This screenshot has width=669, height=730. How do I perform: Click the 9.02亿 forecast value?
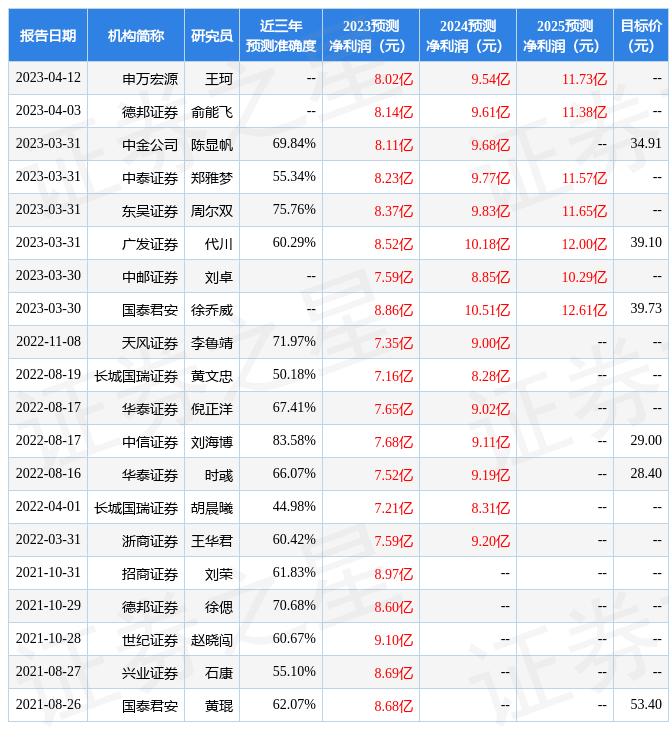click(490, 410)
